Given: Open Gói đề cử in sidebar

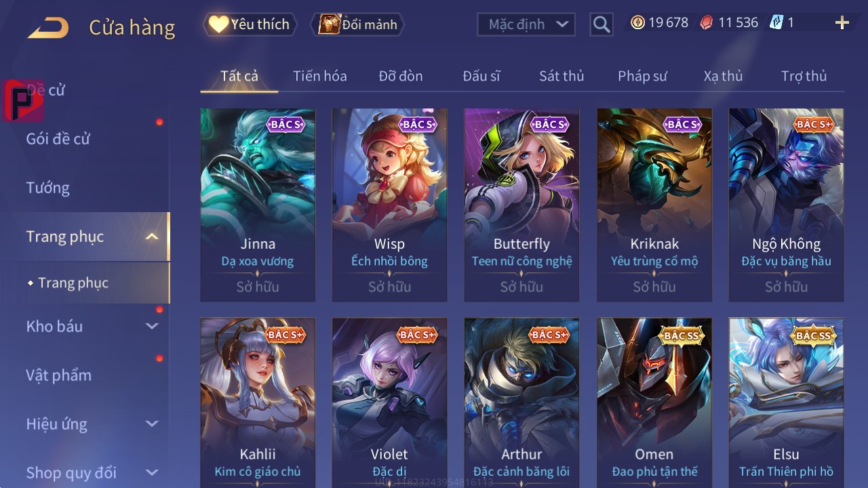Looking at the screenshot, I should click(x=58, y=139).
